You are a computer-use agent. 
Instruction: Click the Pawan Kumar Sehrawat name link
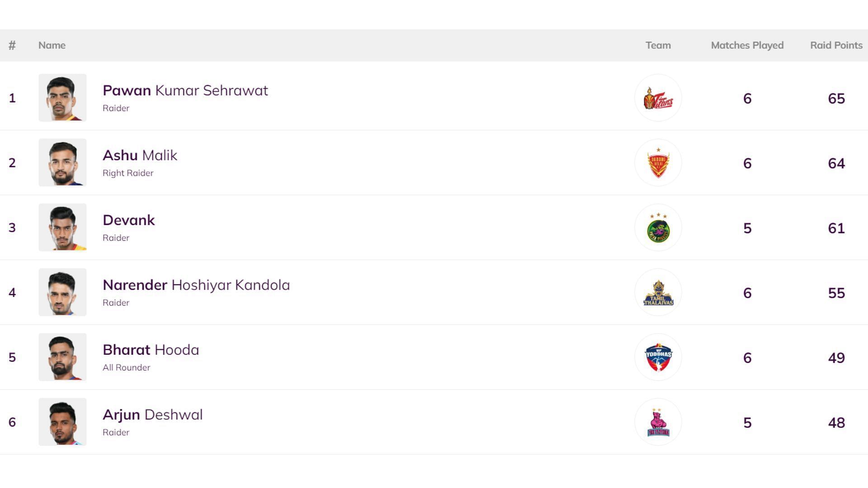pos(185,90)
